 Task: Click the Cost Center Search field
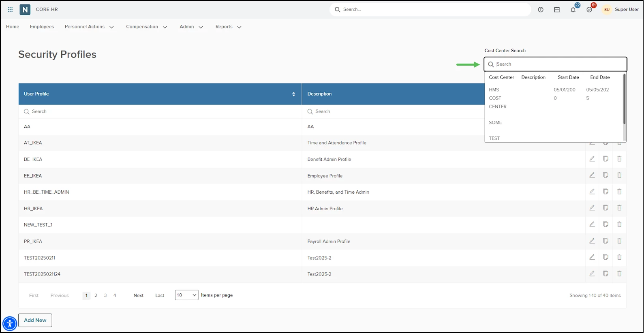556,64
